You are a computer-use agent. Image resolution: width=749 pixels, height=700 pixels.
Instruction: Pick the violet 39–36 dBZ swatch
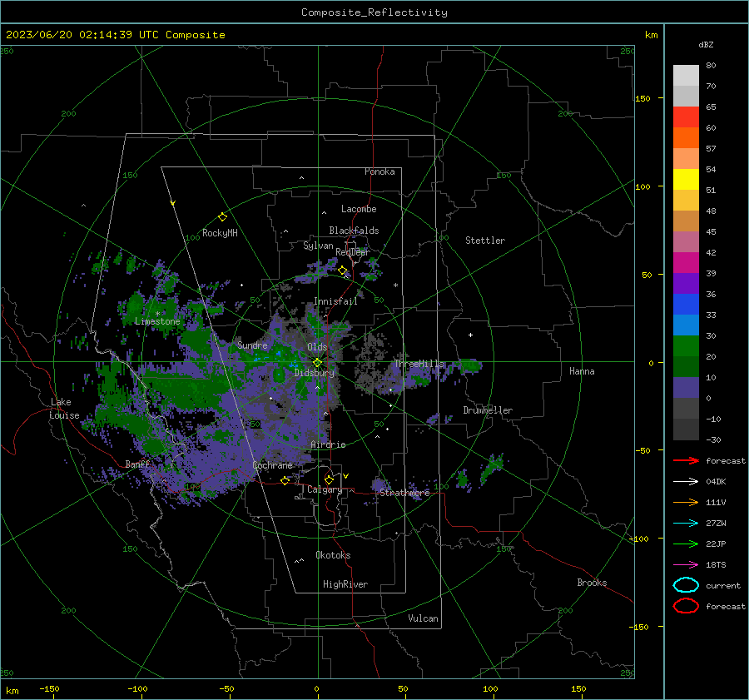686,283
